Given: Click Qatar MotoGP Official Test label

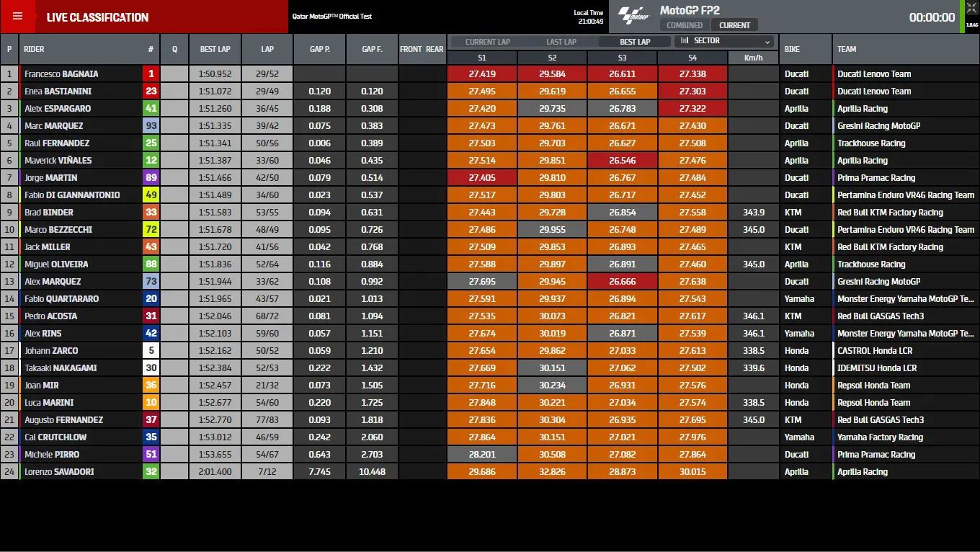Looking at the screenshot, I should [x=332, y=17].
